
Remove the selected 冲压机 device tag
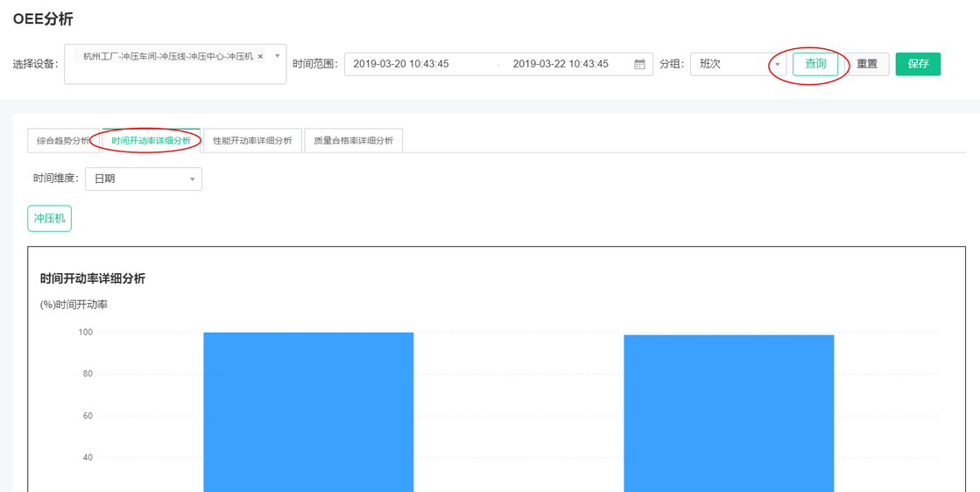pyautogui.click(x=260, y=56)
